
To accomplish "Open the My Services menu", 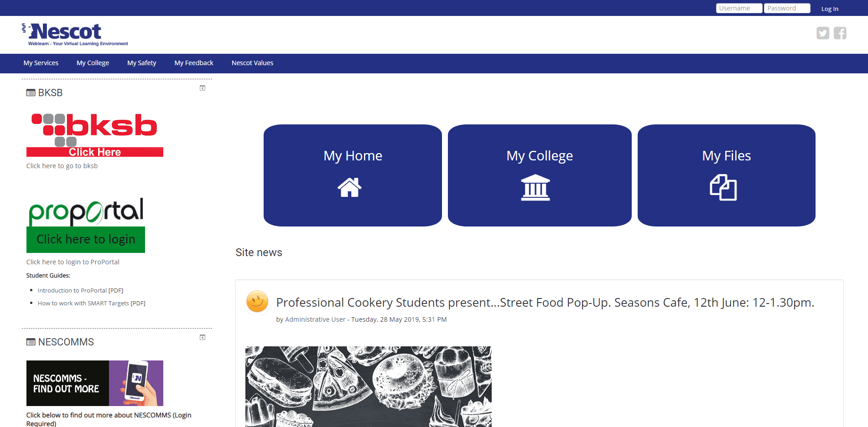I will coord(41,63).
